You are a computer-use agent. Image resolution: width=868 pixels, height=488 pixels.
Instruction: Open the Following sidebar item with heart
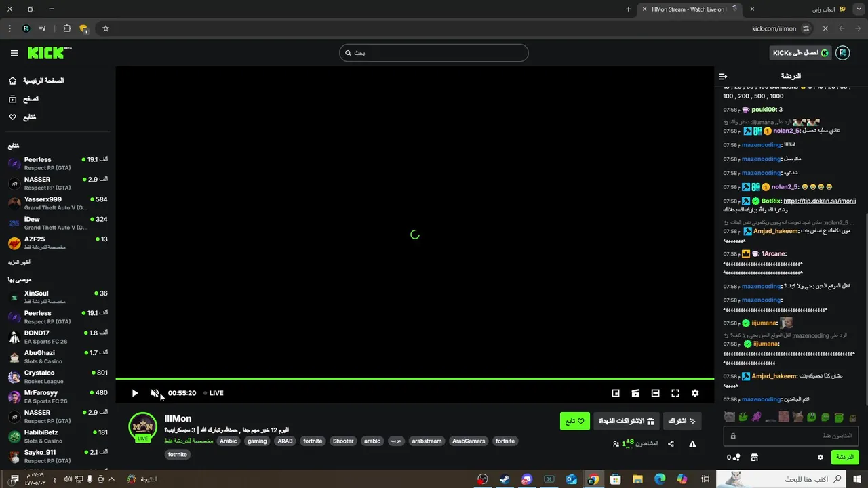click(x=22, y=117)
